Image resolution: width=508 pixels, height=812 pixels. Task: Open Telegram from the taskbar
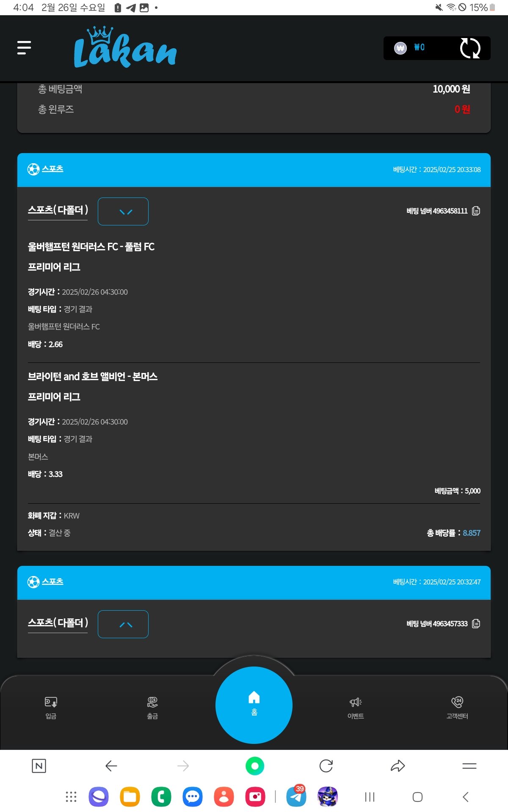(x=296, y=797)
